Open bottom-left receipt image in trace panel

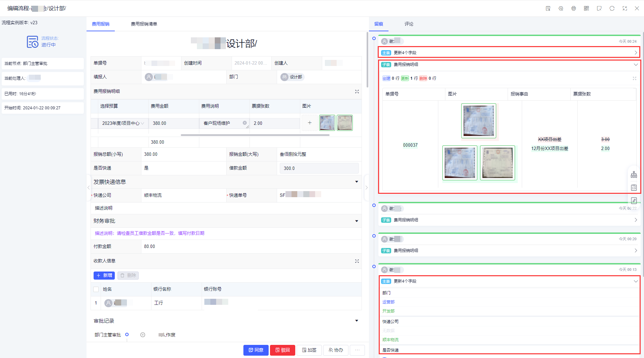pos(460,163)
